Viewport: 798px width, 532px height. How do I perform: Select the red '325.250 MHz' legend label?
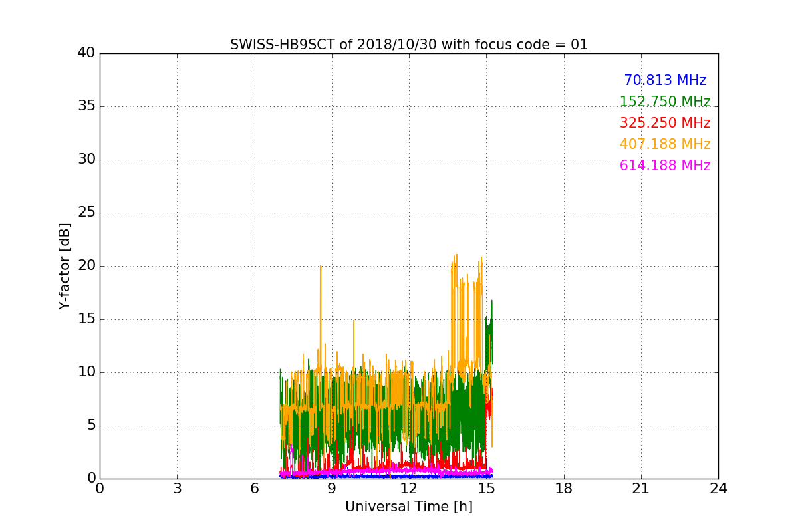point(665,123)
